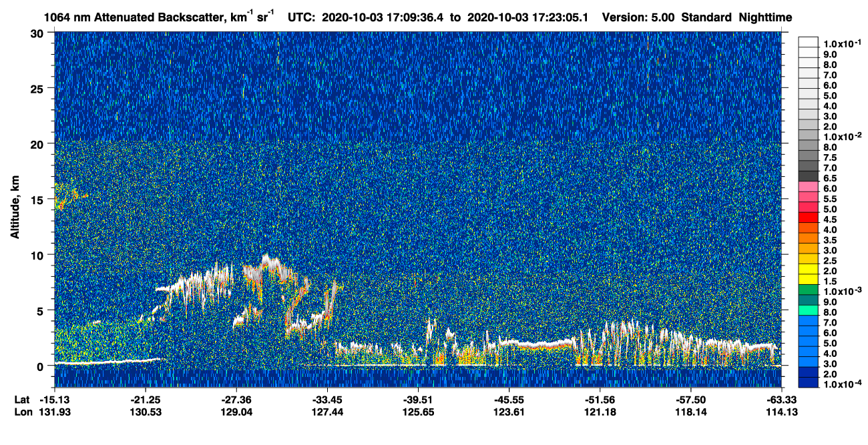Viewport: 868px width, 445px height.
Task: Click the 'Nighttime' label in the title
Action: (x=767, y=17)
